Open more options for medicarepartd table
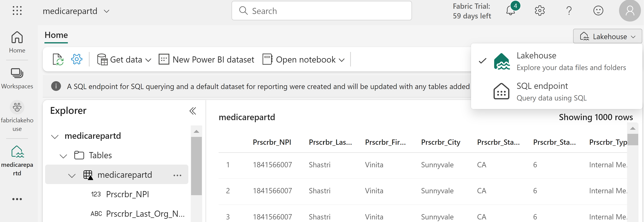644x222 pixels. tap(177, 175)
